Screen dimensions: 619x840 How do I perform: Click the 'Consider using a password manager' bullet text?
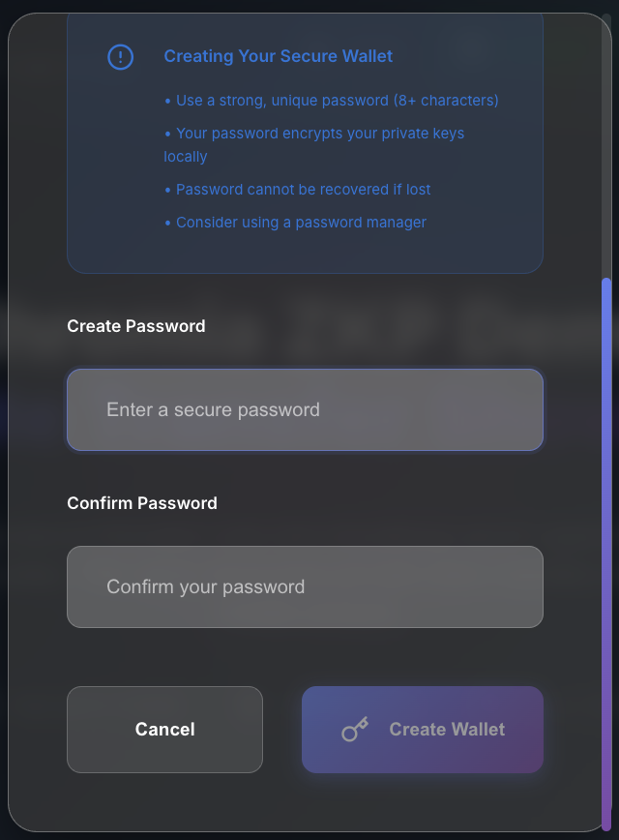point(295,222)
